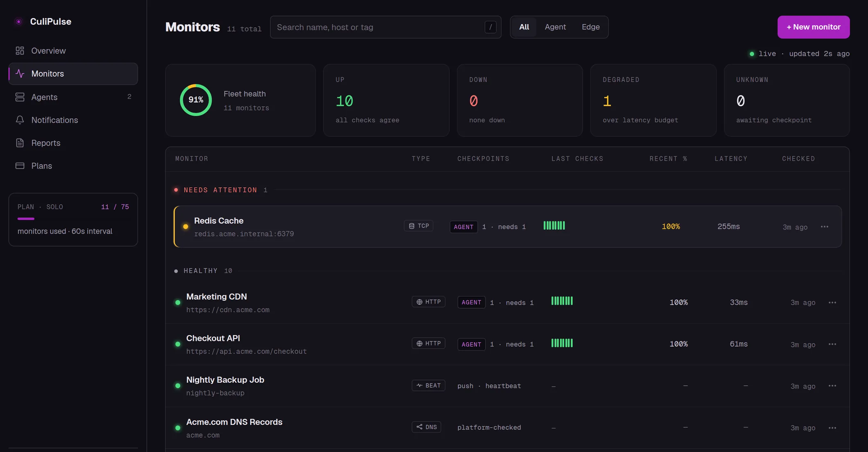This screenshot has height=452, width=868.
Task: Click the yellow status dot of Redis Cache
Action: click(x=185, y=226)
